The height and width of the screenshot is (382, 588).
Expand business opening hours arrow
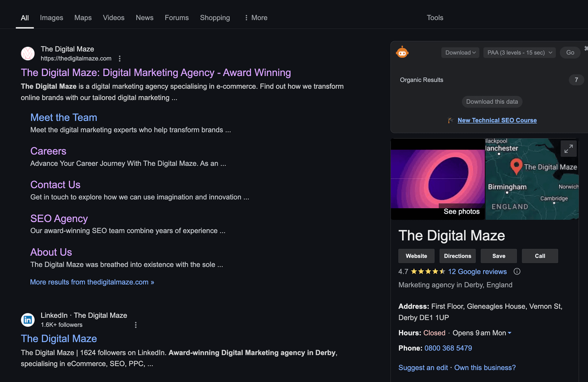coord(510,333)
